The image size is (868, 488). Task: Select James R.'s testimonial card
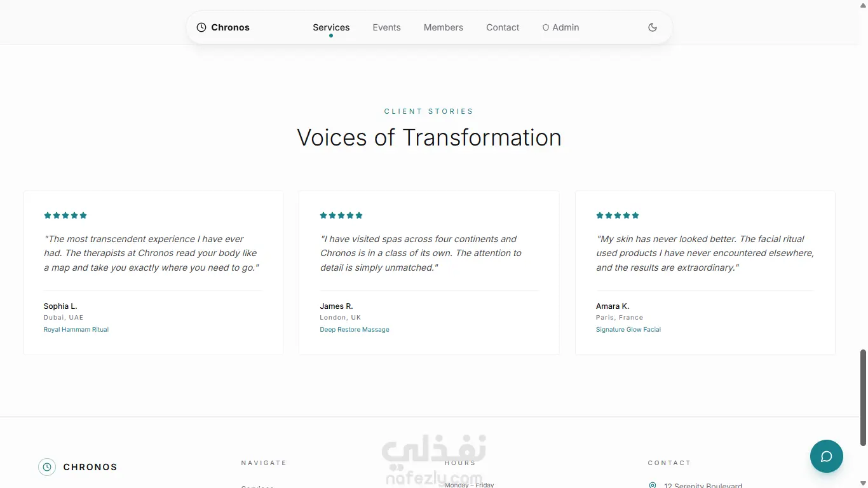(429, 273)
